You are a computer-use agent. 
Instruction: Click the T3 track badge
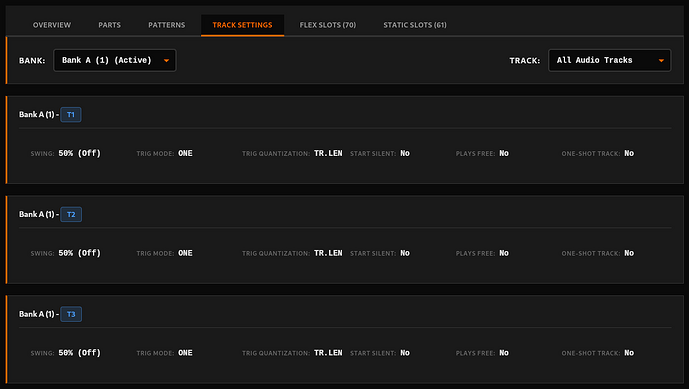point(71,314)
